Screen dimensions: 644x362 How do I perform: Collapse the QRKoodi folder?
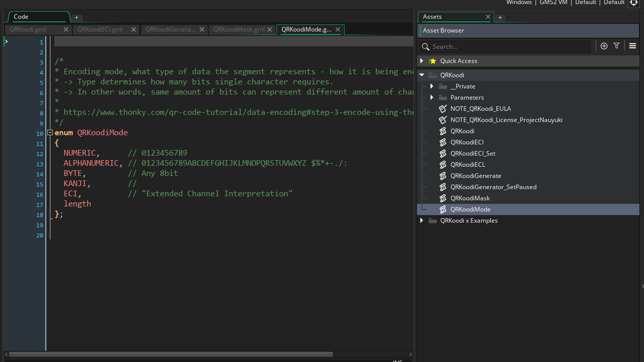pyautogui.click(x=422, y=75)
